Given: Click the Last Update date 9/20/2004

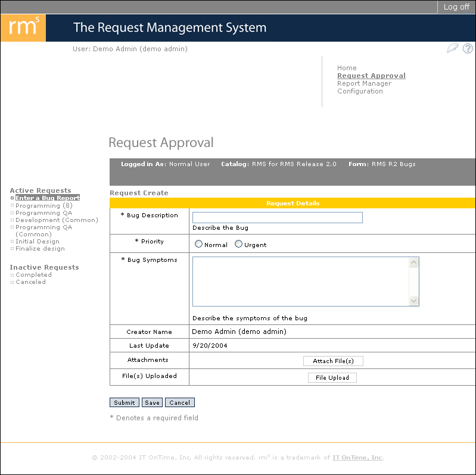Looking at the screenshot, I should click(210, 345).
